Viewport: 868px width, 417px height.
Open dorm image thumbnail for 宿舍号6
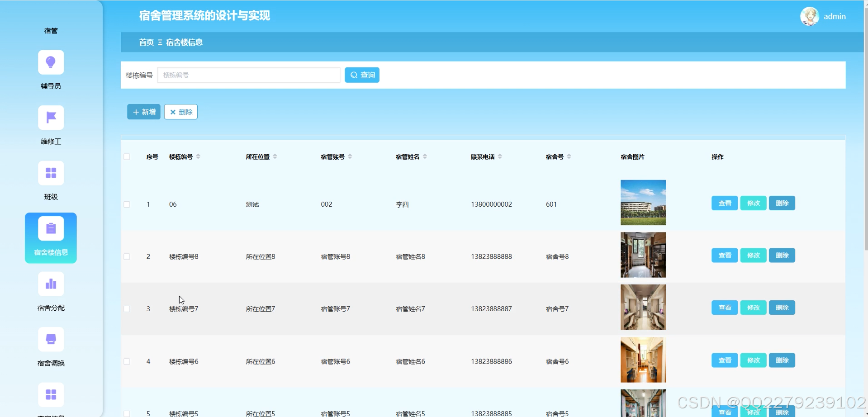click(643, 360)
